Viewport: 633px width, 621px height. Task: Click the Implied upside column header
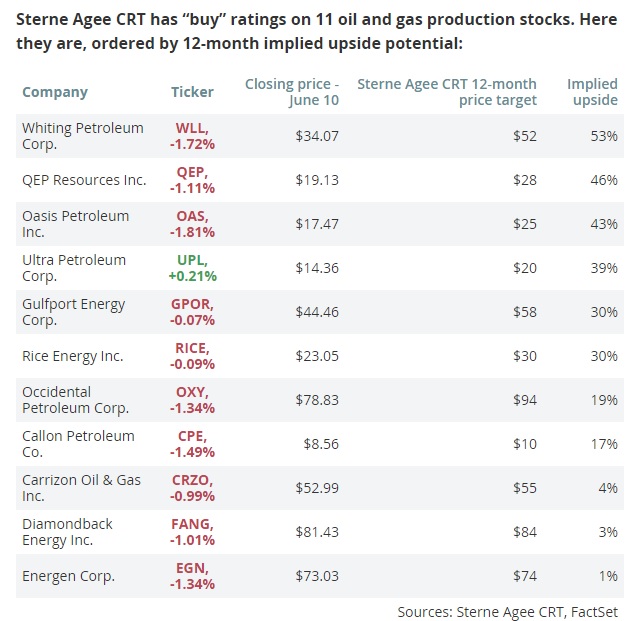click(x=592, y=92)
